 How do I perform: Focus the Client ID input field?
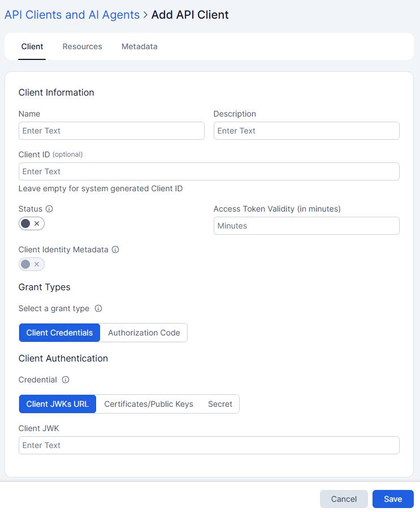click(209, 171)
